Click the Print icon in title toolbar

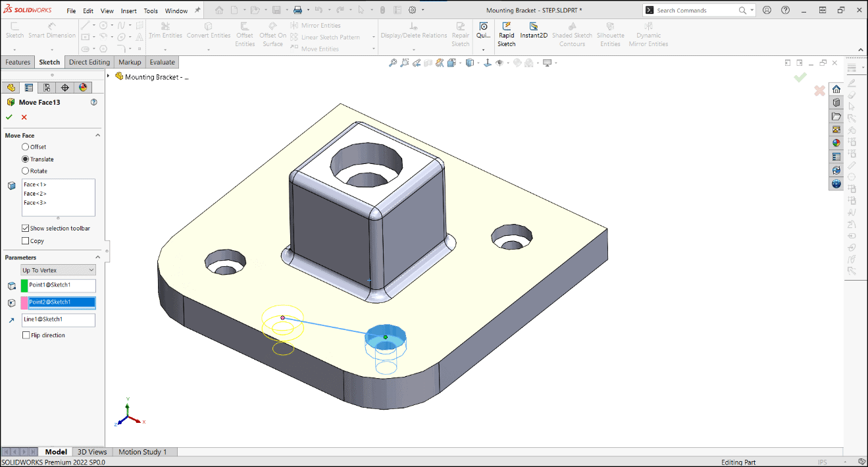[297, 10]
